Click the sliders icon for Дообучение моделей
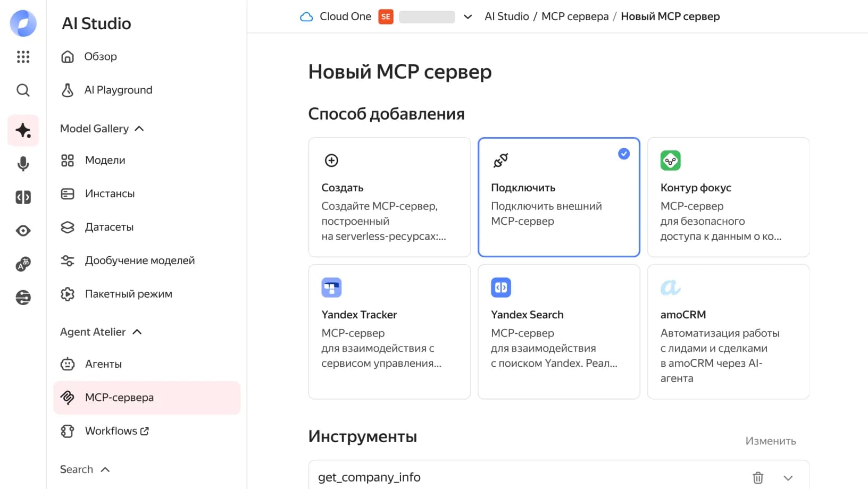This screenshot has width=868, height=489. point(68,260)
